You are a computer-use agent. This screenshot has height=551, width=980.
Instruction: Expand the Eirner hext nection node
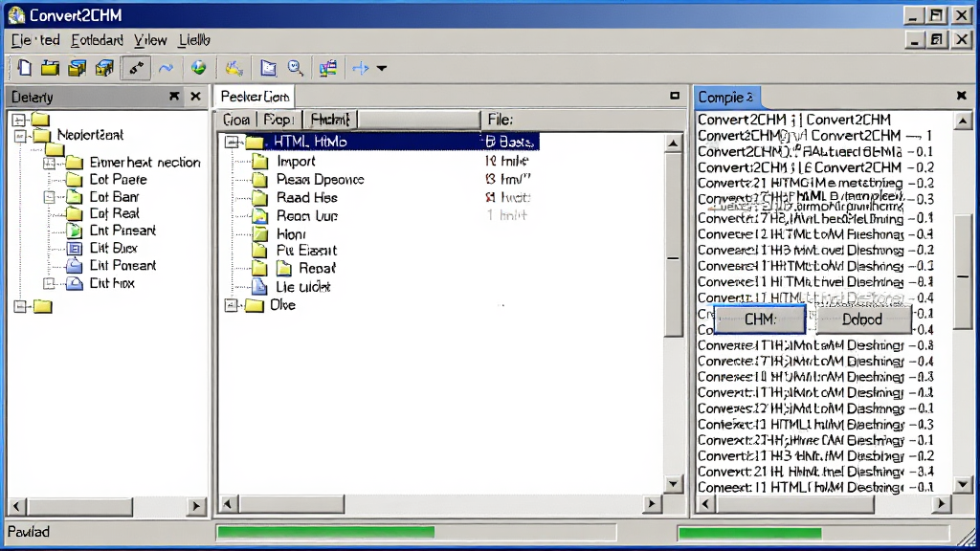coord(50,163)
